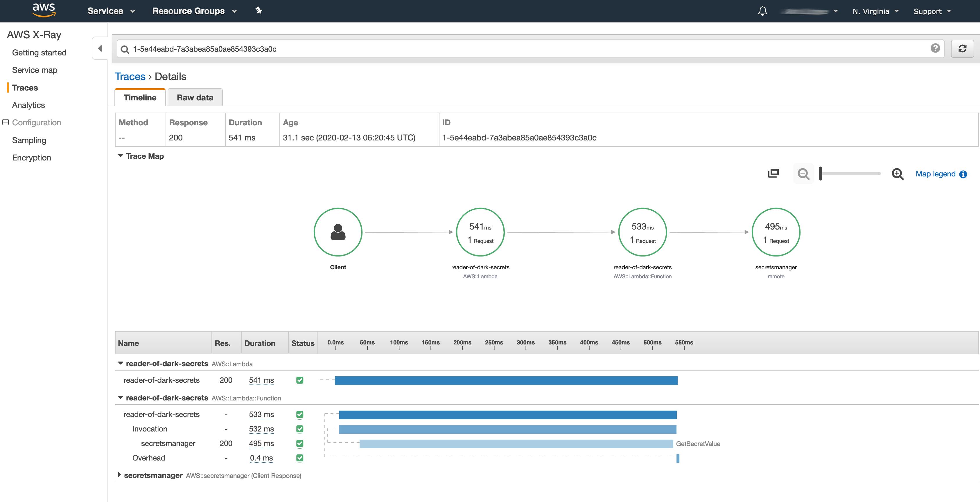Open the Support dropdown
Image resolution: width=980 pixels, height=502 pixels.
pos(932,11)
